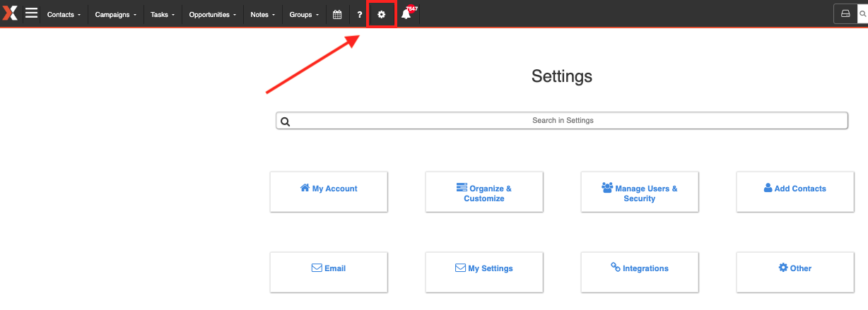868x310 pixels.
Task: Open the Integrations settings card
Action: pyautogui.click(x=640, y=272)
